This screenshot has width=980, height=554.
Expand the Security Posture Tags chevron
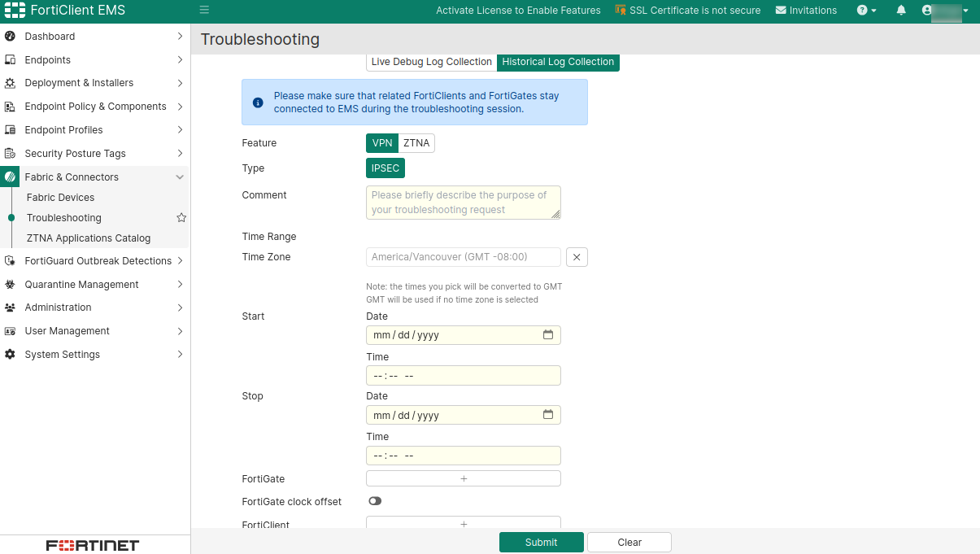pos(180,154)
